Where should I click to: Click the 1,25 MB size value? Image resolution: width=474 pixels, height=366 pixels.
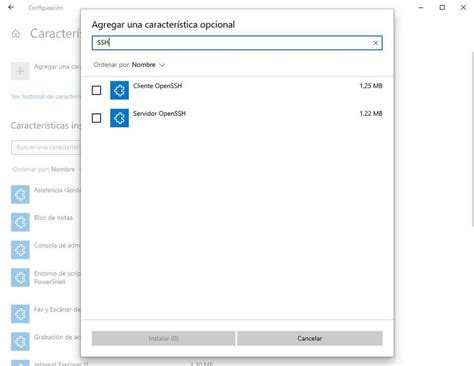tap(371, 86)
